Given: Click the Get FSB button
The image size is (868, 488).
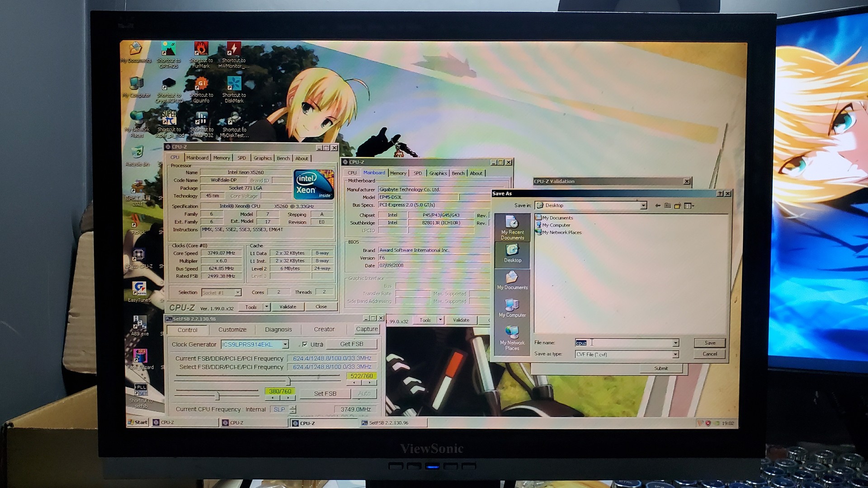Looking at the screenshot, I should (x=351, y=344).
